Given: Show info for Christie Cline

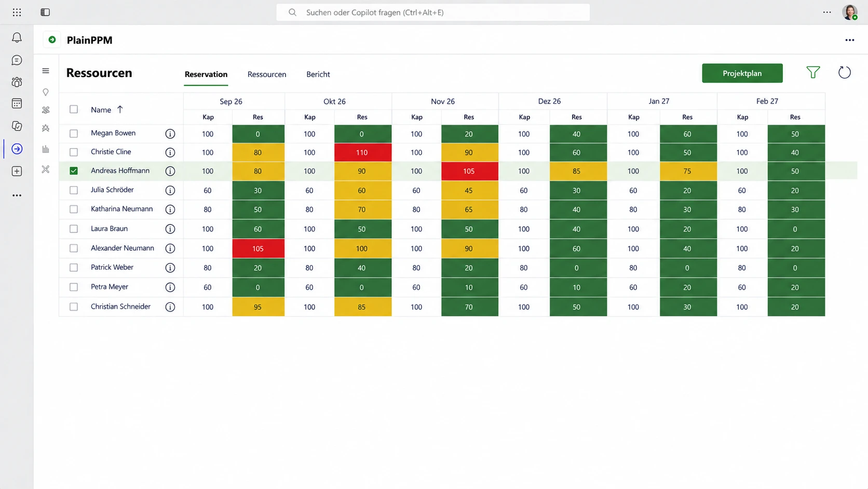Looking at the screenshot, I should (x=170, y=152).
